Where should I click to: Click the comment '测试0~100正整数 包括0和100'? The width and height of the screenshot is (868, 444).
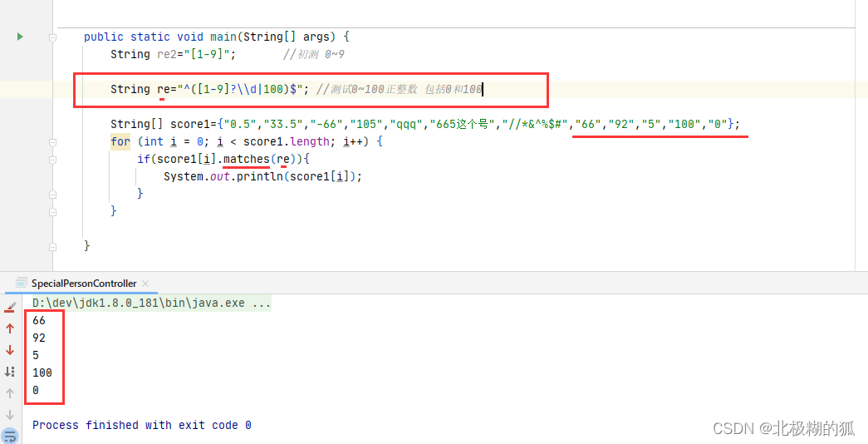coord(400,89)
